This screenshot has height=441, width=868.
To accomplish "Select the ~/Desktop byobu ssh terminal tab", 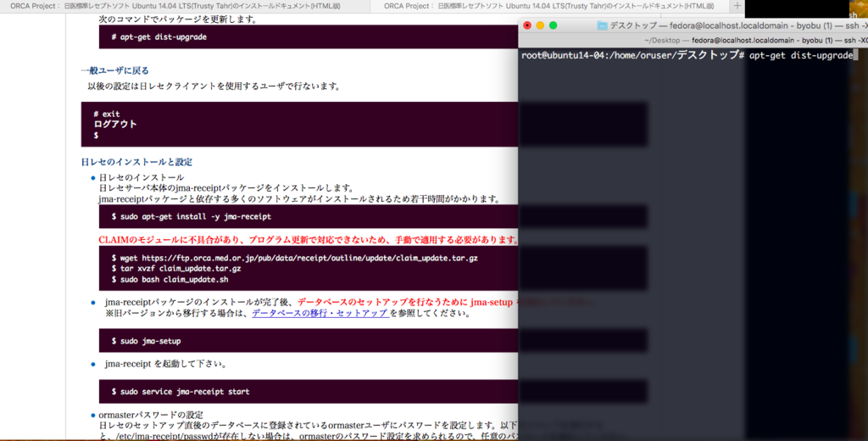I will (x=755, y=41).
